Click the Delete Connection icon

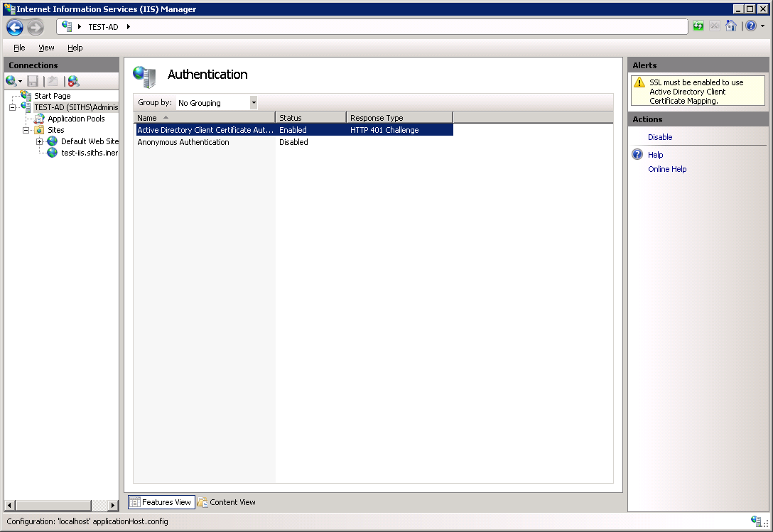[x=73, y=81]
